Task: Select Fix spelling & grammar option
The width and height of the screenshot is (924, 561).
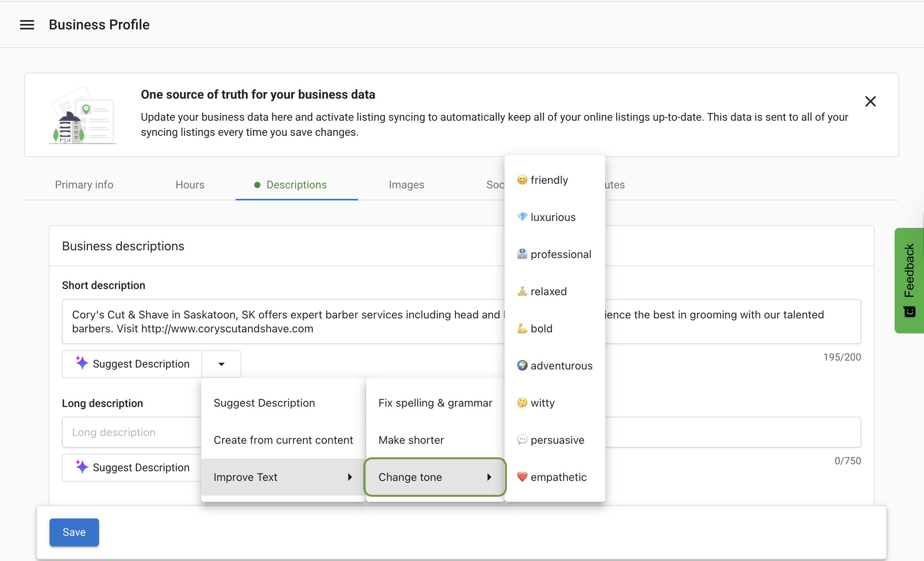Action: (x=435, y=403)
